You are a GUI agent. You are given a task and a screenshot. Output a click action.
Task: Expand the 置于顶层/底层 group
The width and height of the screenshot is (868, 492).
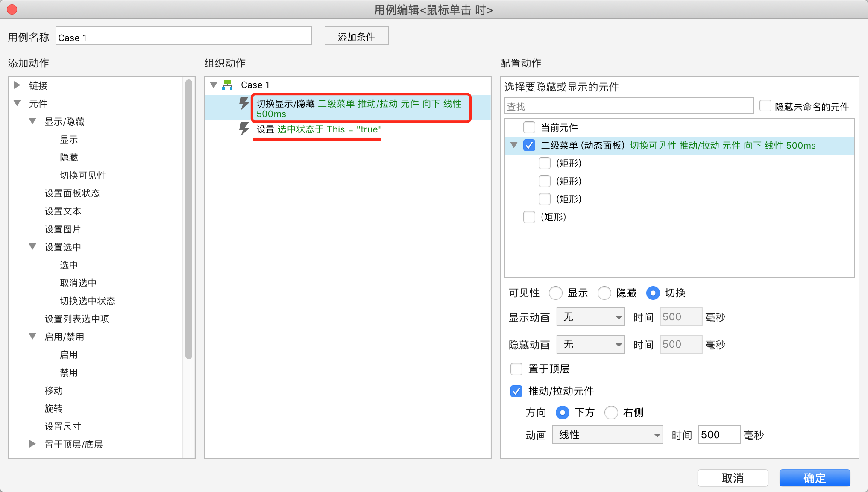(x=32, y=444)
